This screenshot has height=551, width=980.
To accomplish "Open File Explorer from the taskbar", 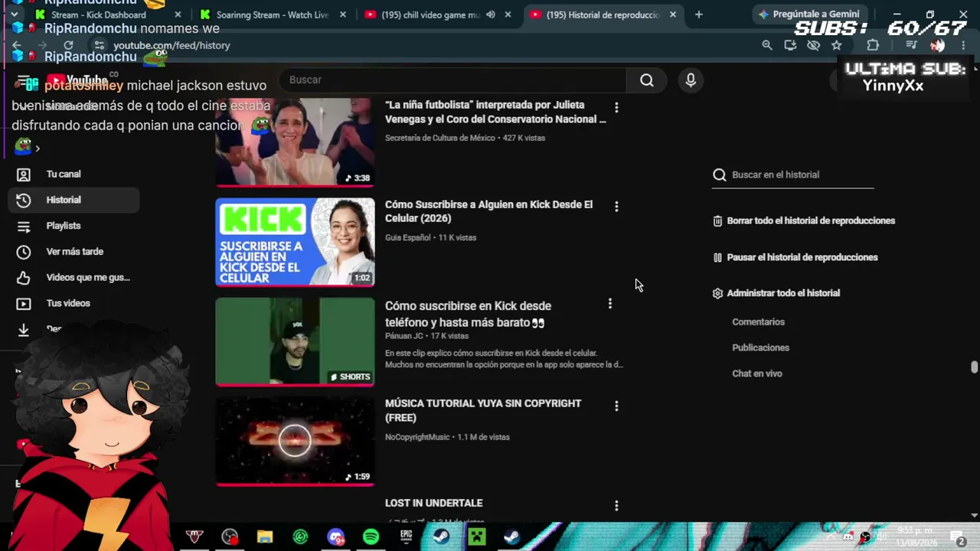I will click(x=265, y=537).
